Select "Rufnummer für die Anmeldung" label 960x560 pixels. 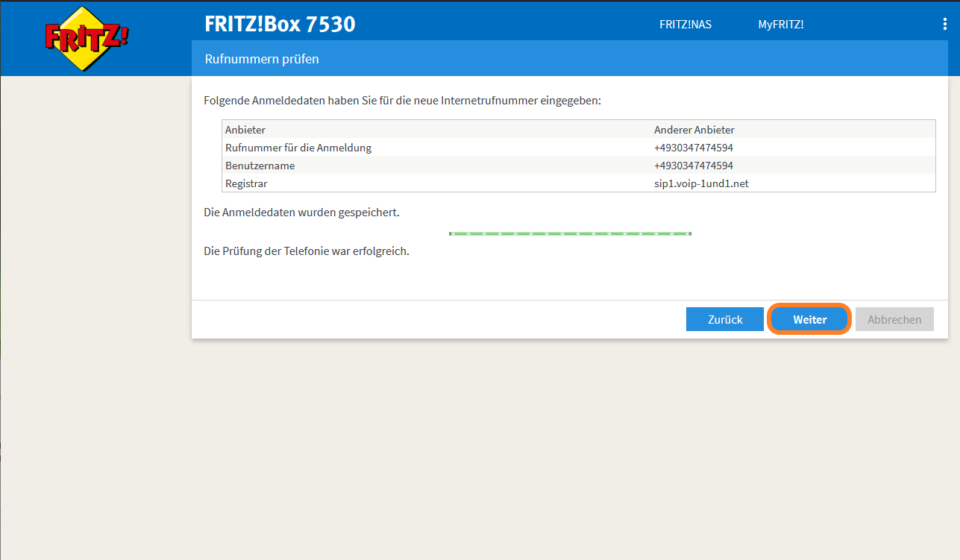point(298,148)
